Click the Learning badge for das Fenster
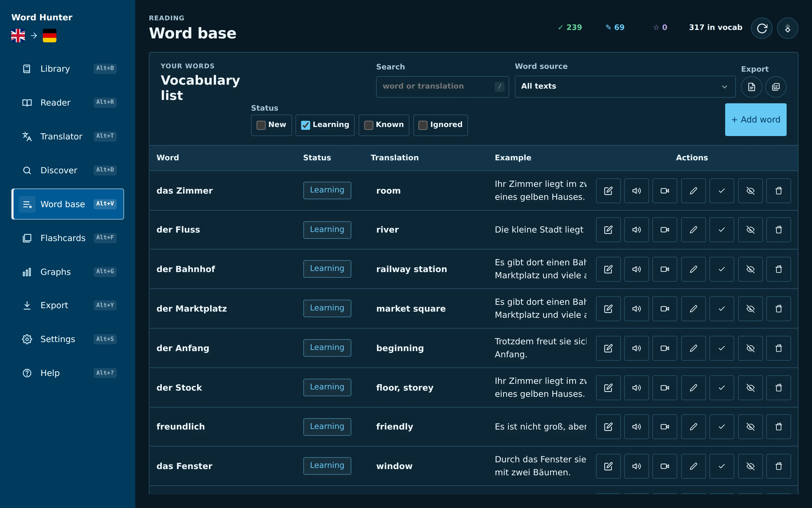This screenshot has width=812, height=508. (327, 466)
